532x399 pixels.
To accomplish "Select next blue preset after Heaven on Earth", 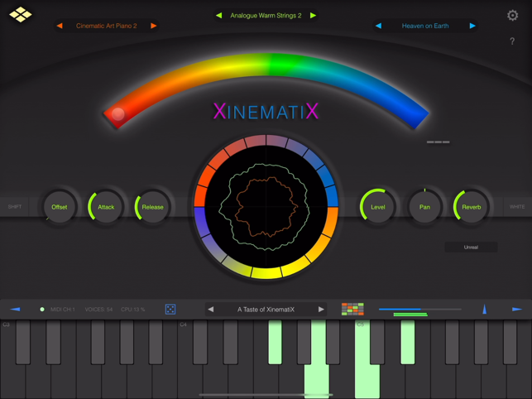I will point(472,26).
